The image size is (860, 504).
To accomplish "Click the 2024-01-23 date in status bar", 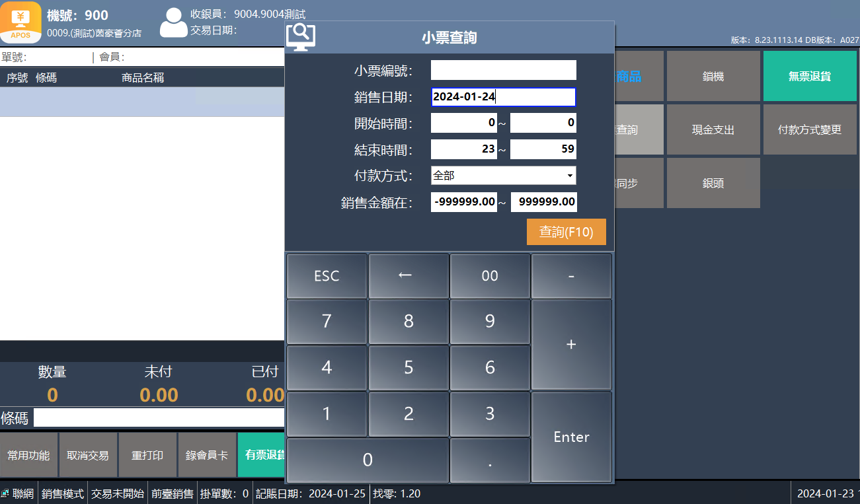I will click(826, 493).
